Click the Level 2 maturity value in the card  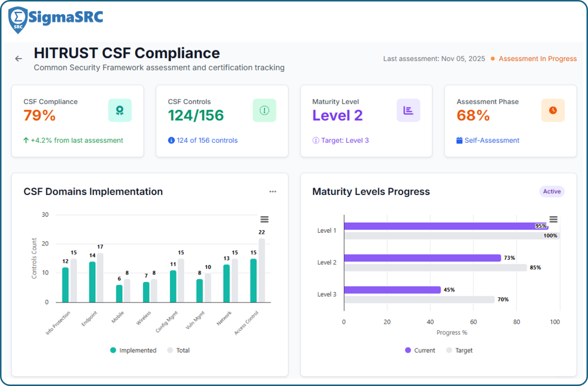[x=338, y=115]
